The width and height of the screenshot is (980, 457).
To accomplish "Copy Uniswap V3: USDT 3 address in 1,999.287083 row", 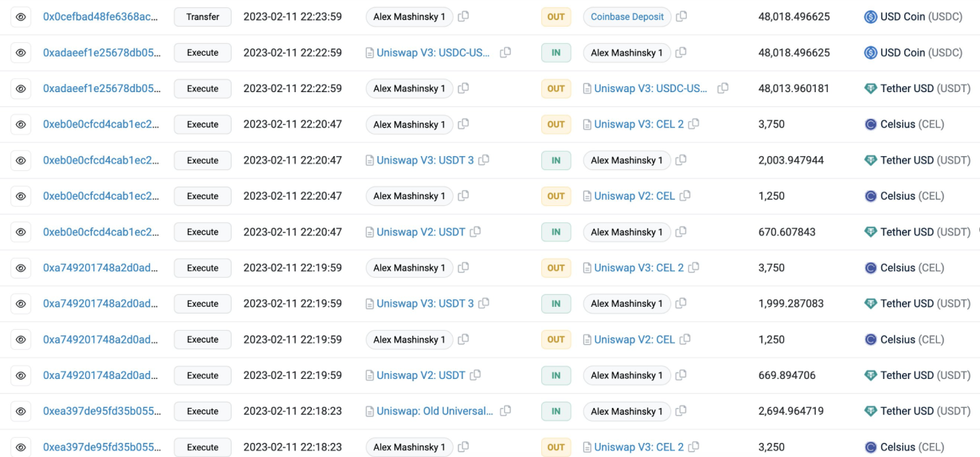I will [484, 303].
